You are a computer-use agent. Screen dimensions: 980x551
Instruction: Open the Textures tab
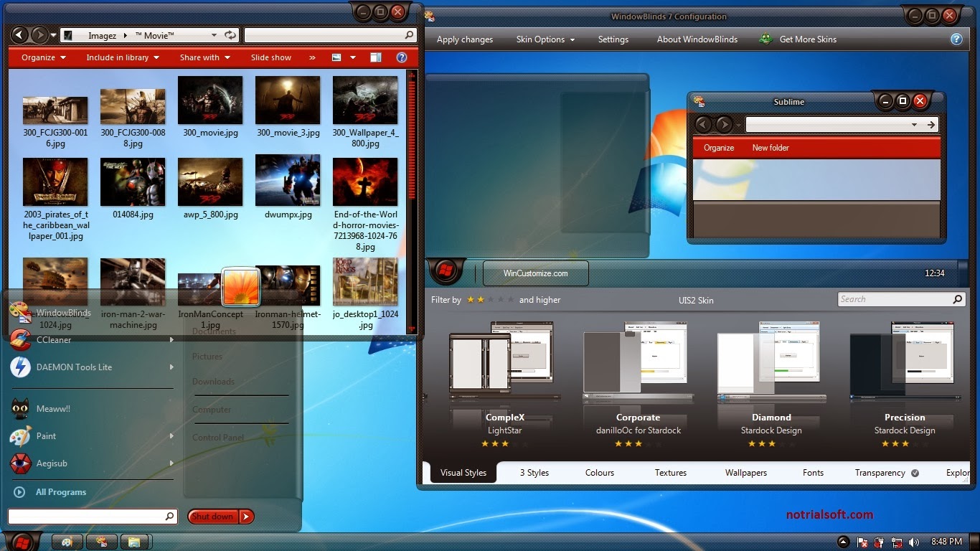coord(670,473)
